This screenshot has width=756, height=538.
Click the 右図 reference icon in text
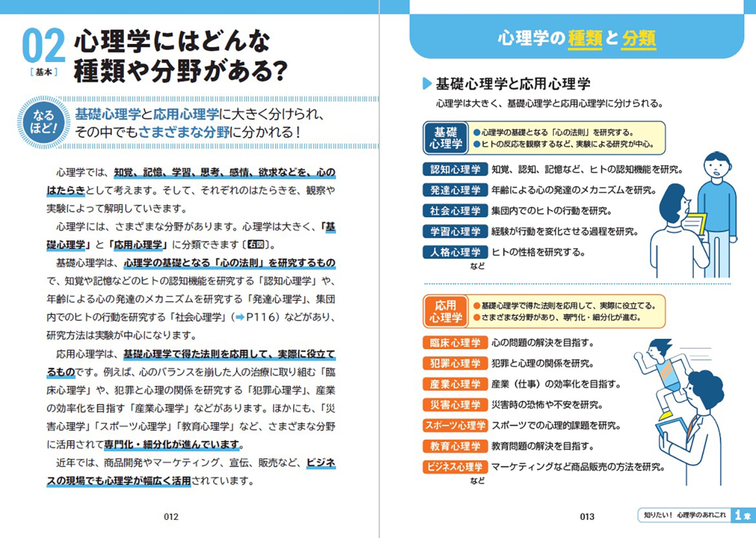pyautogui.click(x=256, y=245)
